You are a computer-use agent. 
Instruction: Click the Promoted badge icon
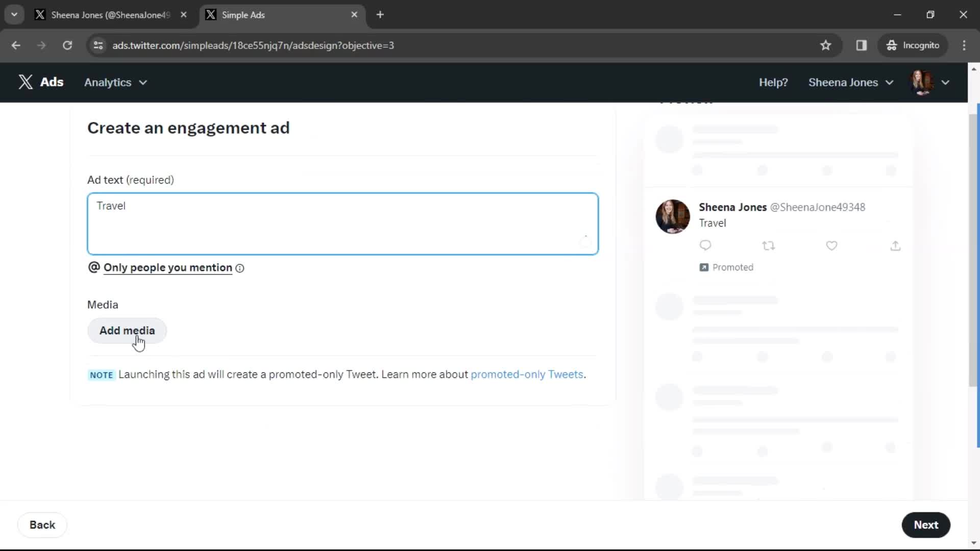tap(703, 266)
